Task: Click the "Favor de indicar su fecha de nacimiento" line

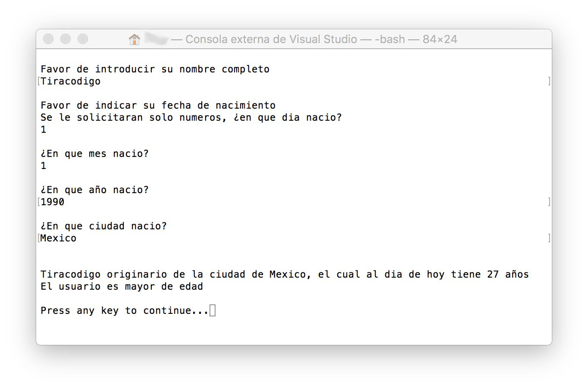Action: tap(158, 105)
